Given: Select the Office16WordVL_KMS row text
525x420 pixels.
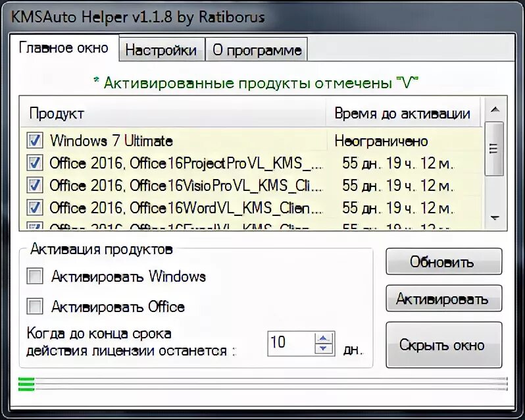Looking at the screenshot, I should pos(186,208).
